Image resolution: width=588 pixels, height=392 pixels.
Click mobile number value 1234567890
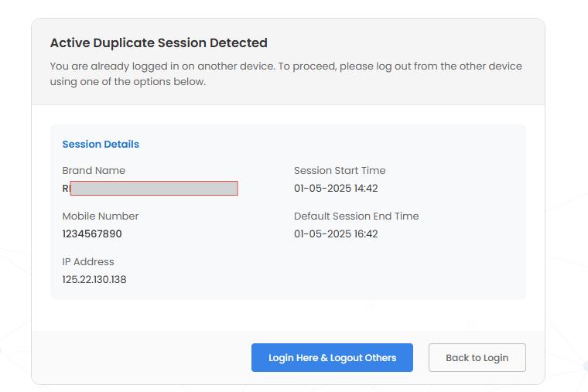pyautogui.click(x=92, y=234)
